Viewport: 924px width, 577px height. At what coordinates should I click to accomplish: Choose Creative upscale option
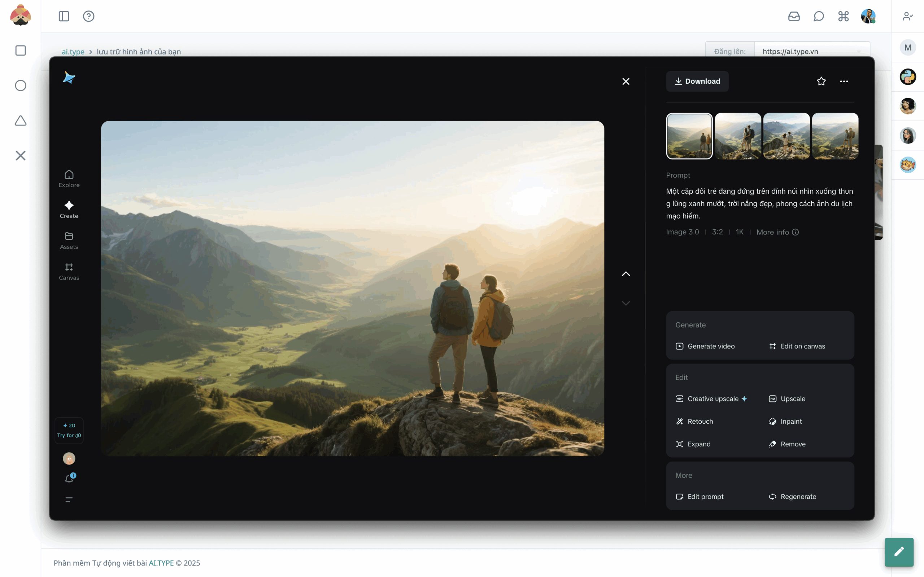pyautogui.click(x=712, y=399)
